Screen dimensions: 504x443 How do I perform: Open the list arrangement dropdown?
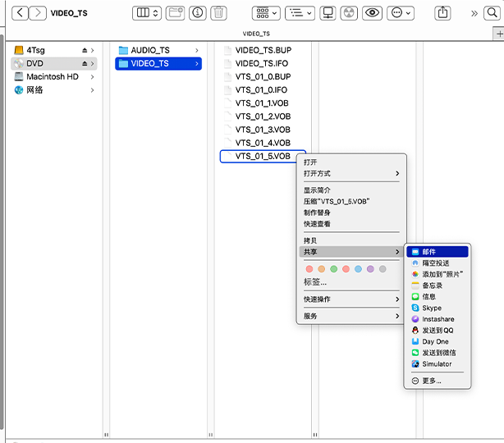point(300,13)
